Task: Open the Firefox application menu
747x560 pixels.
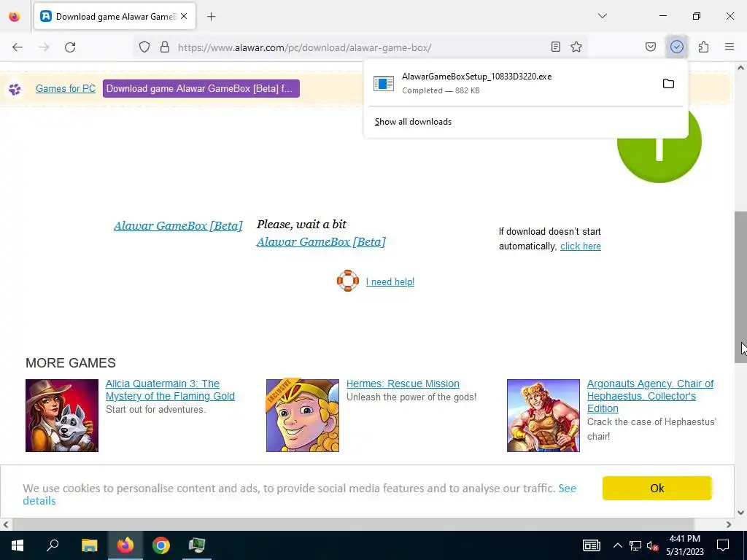Action: pyautogui.click(x=729, y=47)
